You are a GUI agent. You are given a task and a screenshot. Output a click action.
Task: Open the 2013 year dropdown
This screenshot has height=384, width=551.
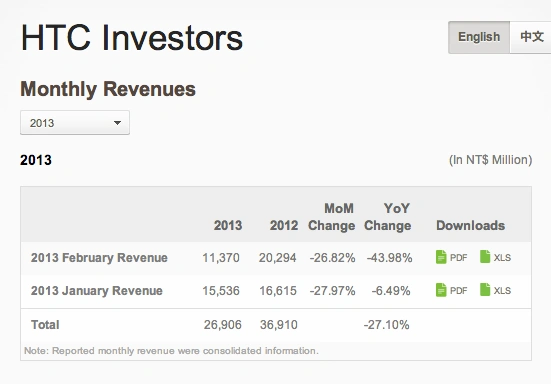pyautogui.click(x=75, y=123)
